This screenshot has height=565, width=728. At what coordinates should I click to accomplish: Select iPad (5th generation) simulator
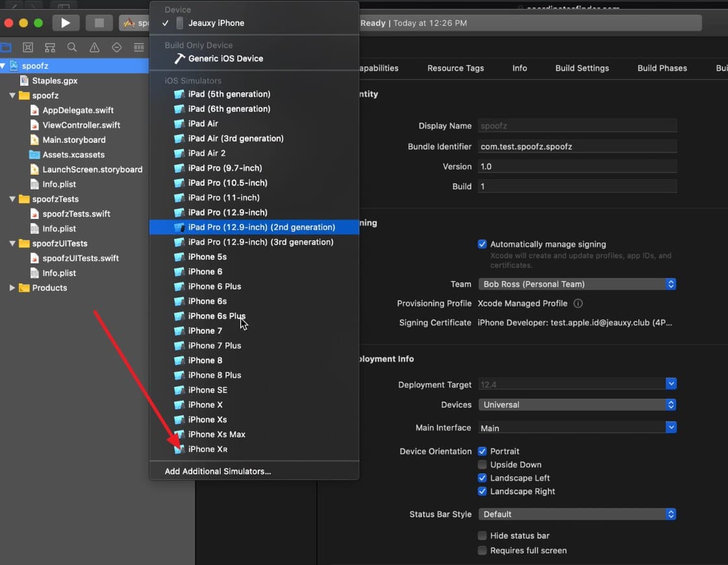pyautogui.click(x=254, y=94)
